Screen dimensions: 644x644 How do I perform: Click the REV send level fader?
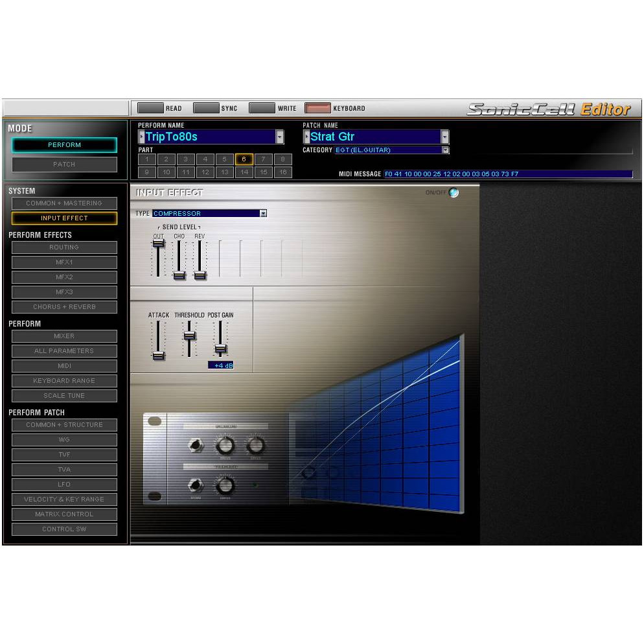[x=200, y=275]
